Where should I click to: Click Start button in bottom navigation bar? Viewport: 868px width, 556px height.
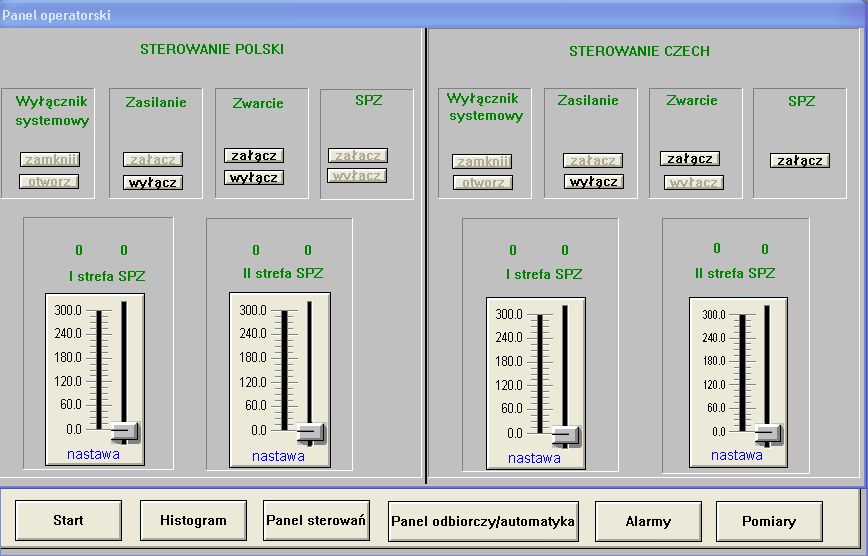click(68, 520)
